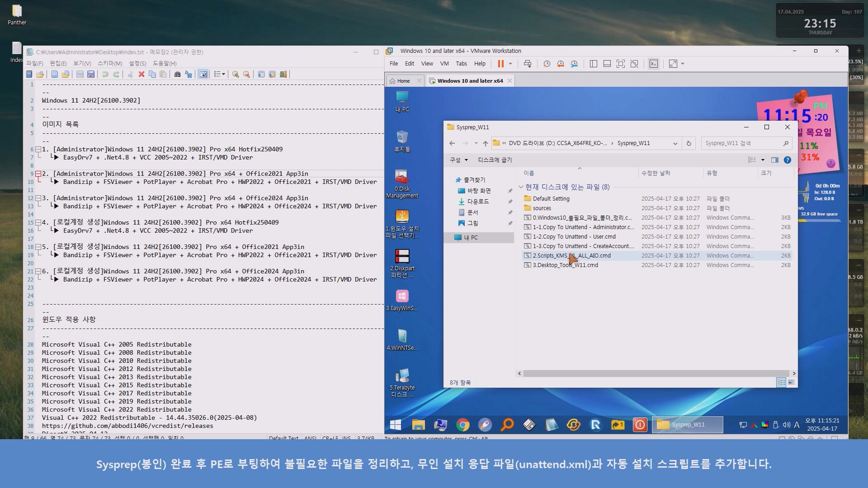Toggle VMware console view button
The image size is (868, 488).
[x=654, y=64]
